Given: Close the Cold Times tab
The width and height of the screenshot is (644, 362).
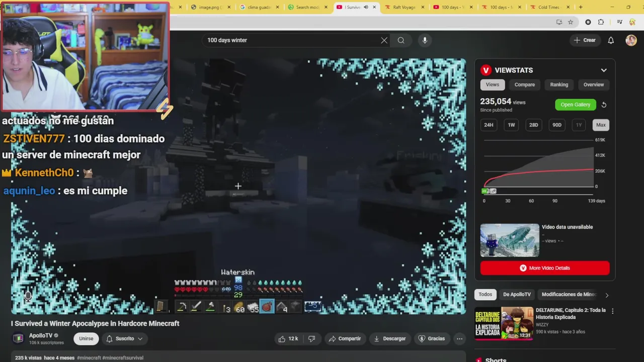Looking at the screenshot, I should (x=569, y=7).
